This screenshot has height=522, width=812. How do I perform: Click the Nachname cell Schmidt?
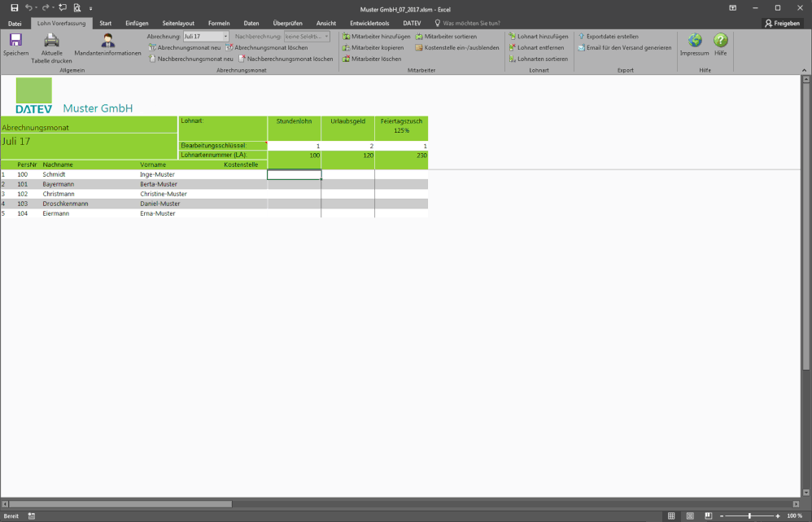54,175
